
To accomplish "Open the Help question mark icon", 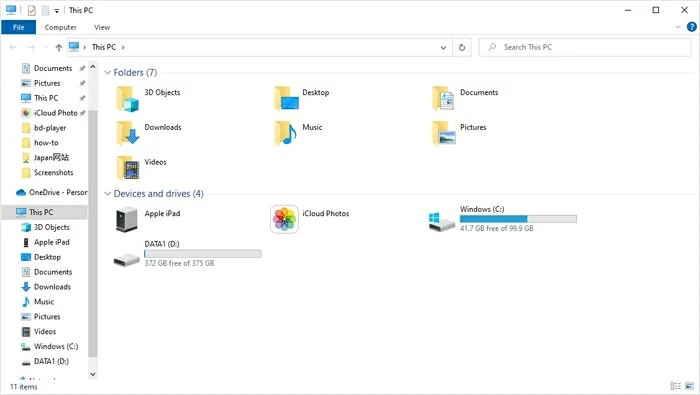I will click(692, 27).
